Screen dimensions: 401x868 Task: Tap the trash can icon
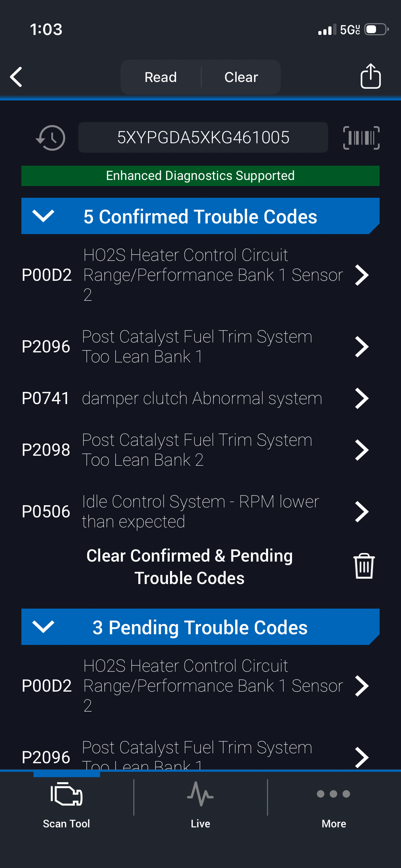coord(364,566)
